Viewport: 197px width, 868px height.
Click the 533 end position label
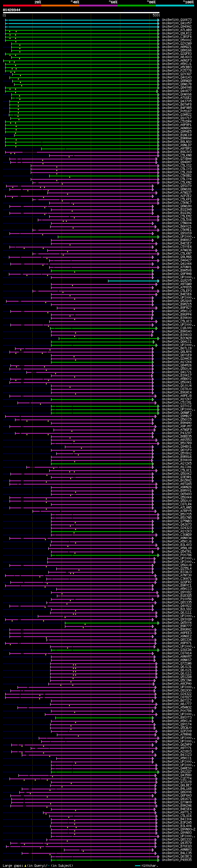[155, 15]
